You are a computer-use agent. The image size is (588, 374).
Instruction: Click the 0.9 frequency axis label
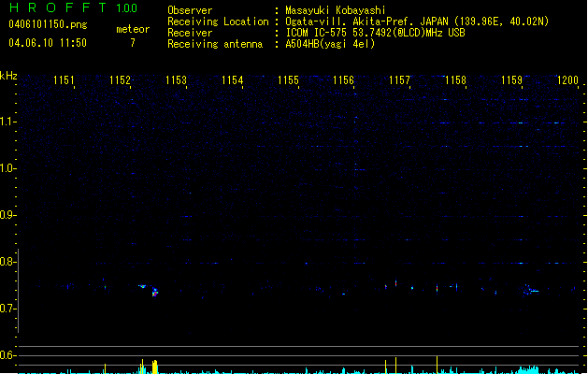pos(7,215)
